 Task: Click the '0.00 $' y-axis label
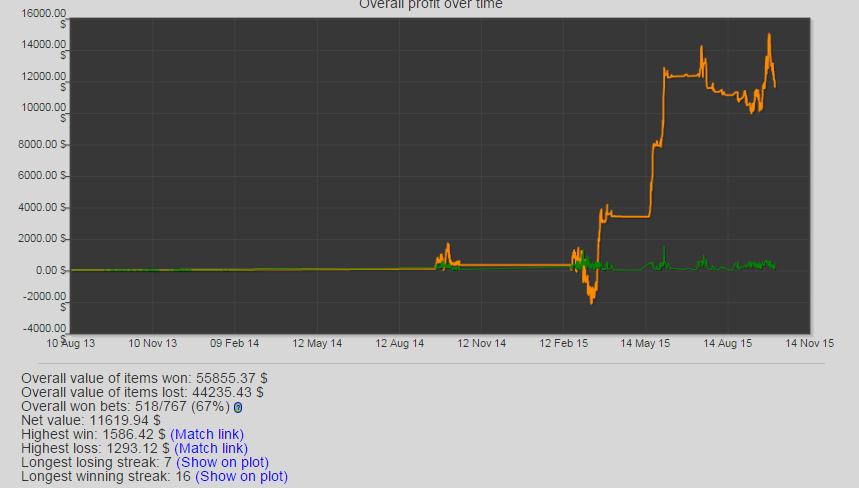coord(51,271)
